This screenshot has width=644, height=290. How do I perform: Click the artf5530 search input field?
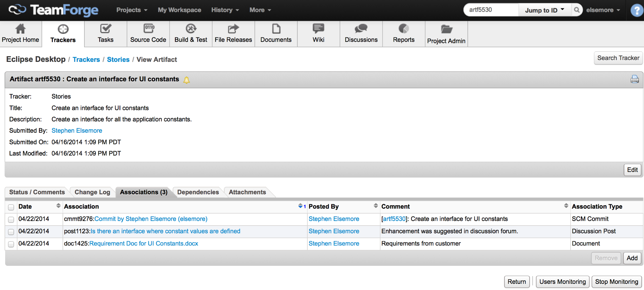tap(491, 10)
